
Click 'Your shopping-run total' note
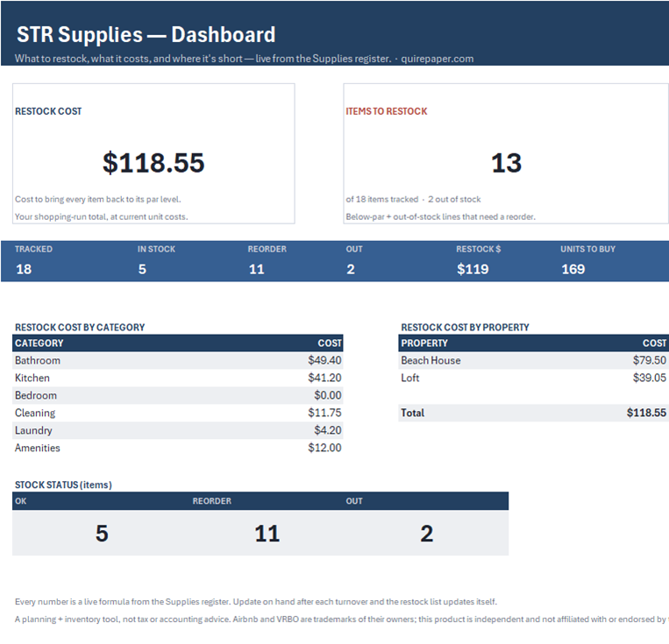[x=102, y=216]
